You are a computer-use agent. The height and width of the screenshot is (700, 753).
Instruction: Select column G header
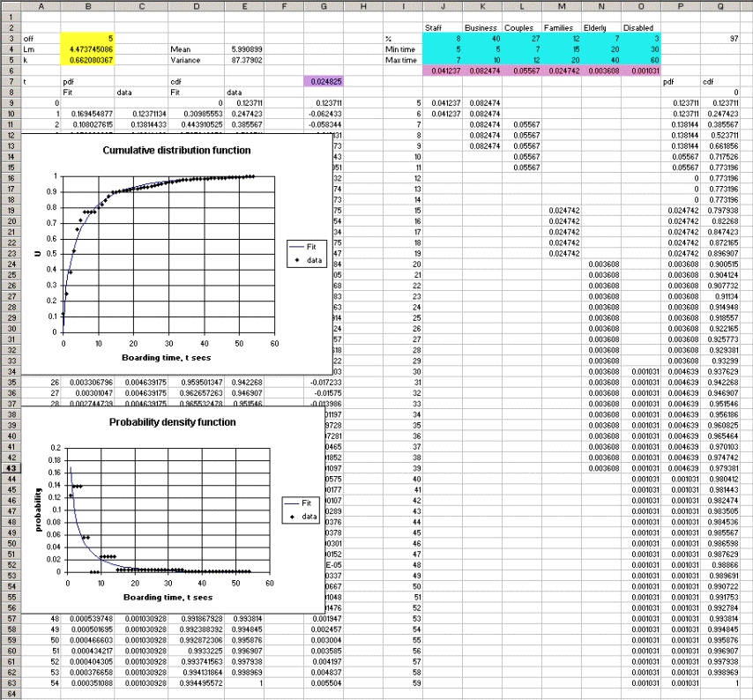coord(324,6)
